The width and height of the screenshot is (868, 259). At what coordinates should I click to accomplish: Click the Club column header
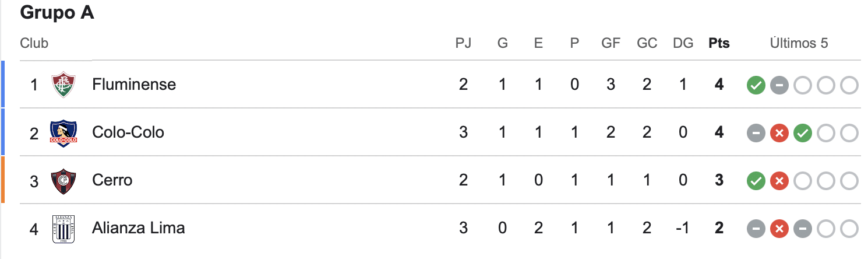point(34,43)
